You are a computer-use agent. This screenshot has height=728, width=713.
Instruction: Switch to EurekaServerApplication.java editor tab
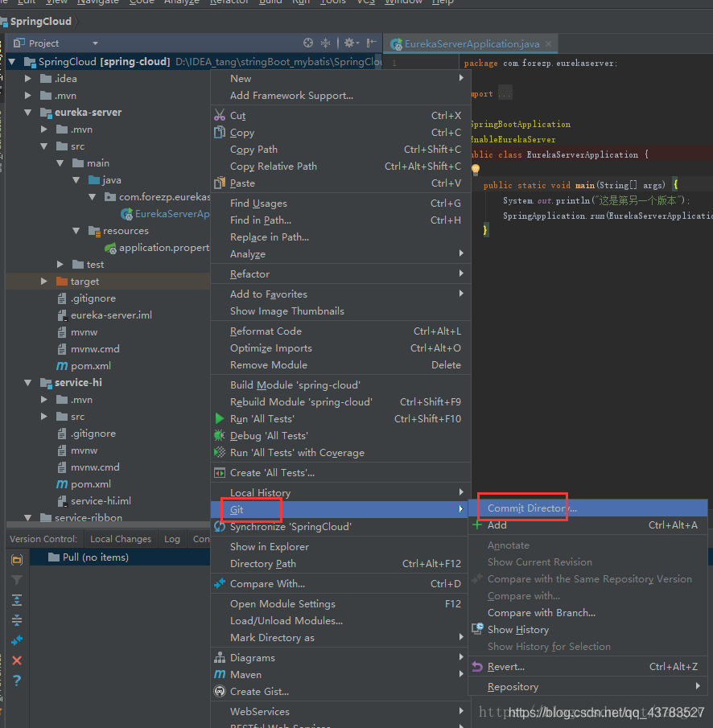click(x=472, y=43)
